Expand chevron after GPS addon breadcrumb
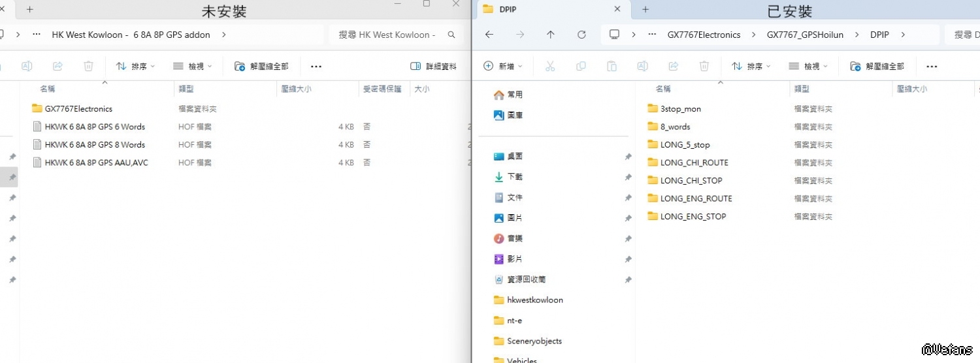The height and width of the screenshot is (363, 980). tap(224, 35)
